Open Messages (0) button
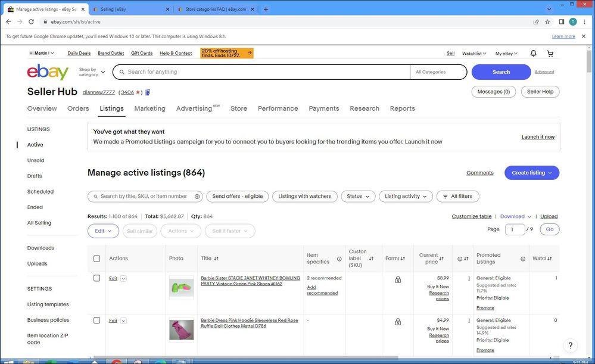This screenshot has width=595, height=364. pos(493,92)
